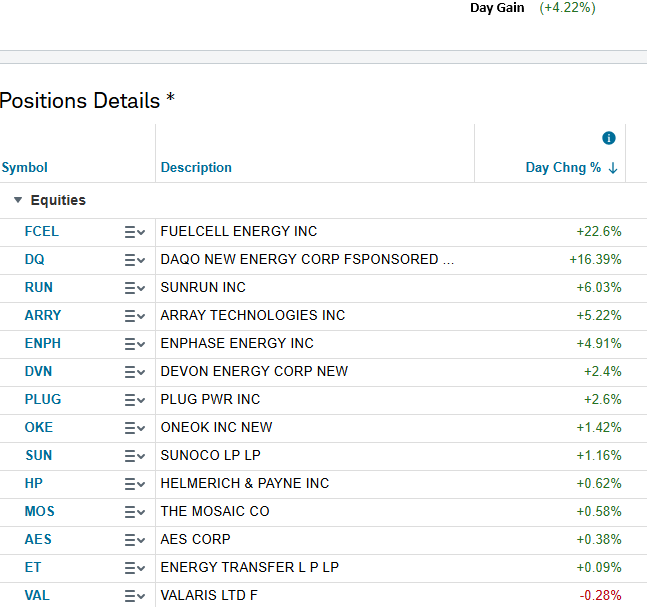Image resolution: width=647 pixels, height=607 pixels.
Task: Open actions menu for MOS row
Action: [x=135, y=512]
